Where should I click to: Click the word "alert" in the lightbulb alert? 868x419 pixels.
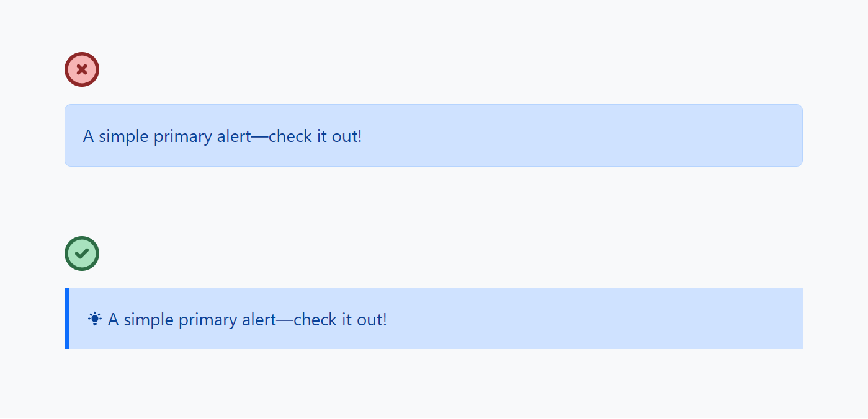[258, 320]
